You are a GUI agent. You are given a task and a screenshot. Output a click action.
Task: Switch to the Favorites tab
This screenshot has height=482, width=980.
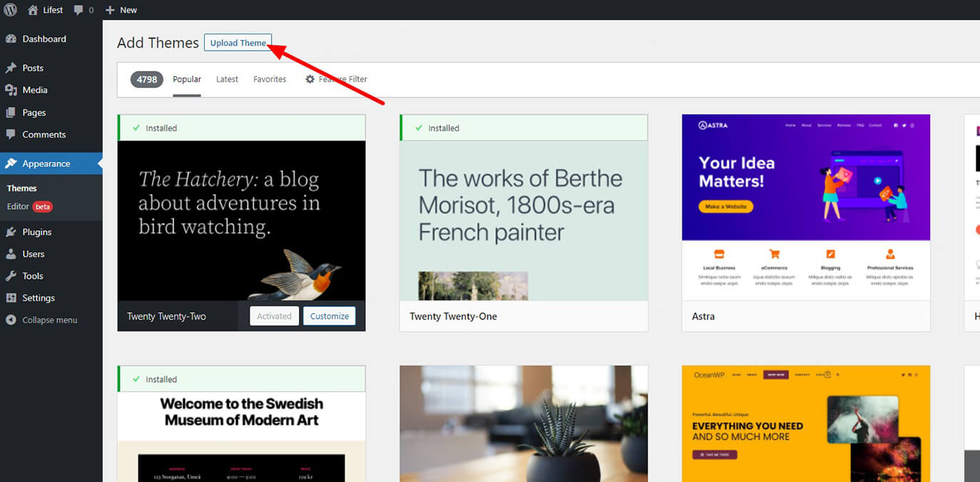[270, 79]
